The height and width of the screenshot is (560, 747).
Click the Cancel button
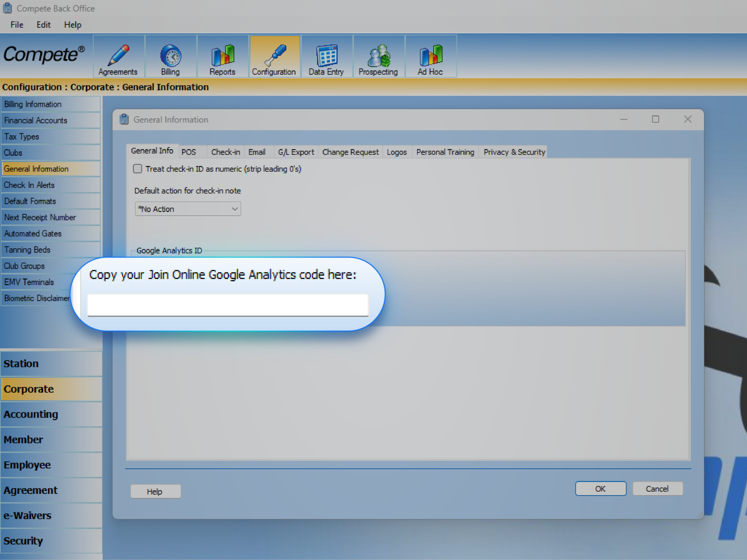(657, 489)
